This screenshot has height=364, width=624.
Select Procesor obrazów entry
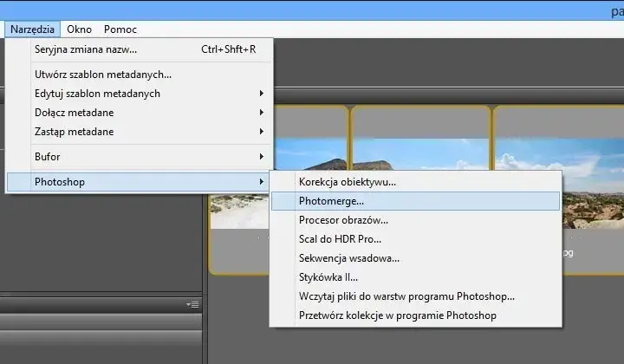[415, 220]
